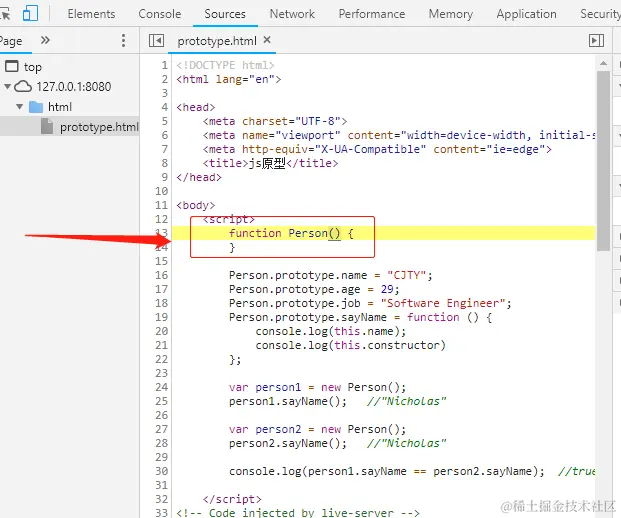The image size is (621, 518).
Task: Hide the navigator sidebar
Action: tap(156, 40)
